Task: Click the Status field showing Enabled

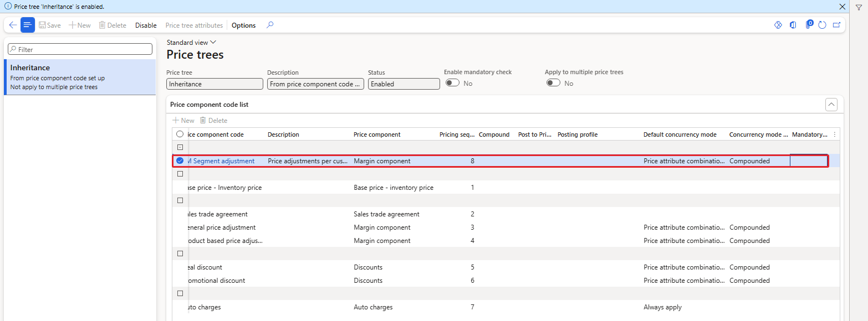Action: click(x=404, y=84)
